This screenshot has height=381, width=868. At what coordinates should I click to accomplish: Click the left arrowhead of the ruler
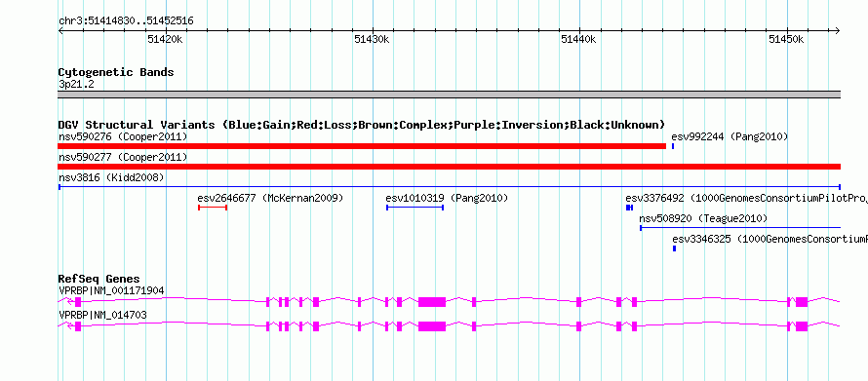[60, 30]
